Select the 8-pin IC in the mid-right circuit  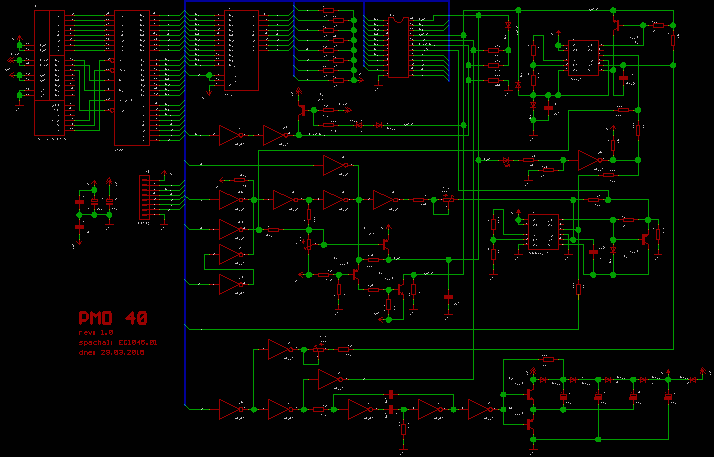click(543, 232)
